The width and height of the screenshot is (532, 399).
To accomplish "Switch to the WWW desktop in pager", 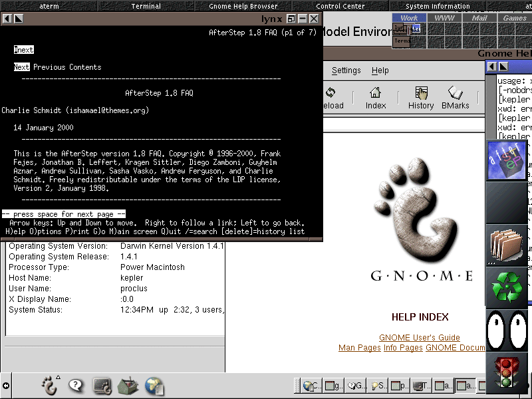I will click(444, 18).
